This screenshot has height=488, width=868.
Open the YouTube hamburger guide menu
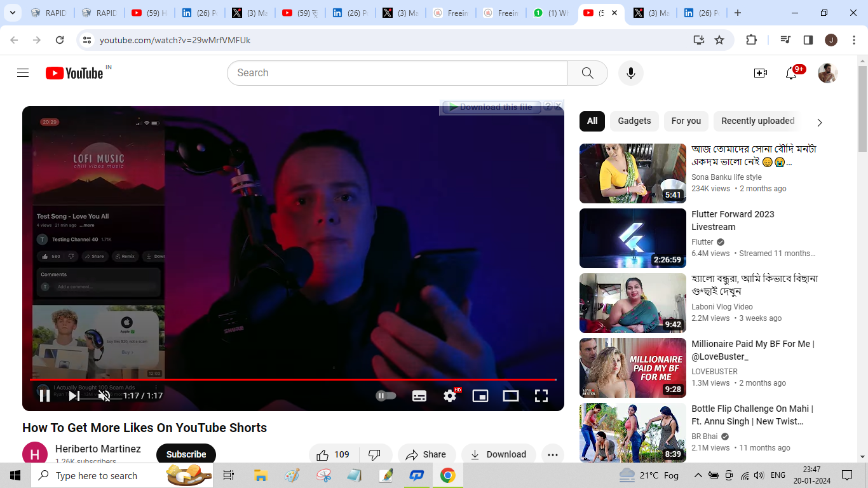(x=23, y=73)
